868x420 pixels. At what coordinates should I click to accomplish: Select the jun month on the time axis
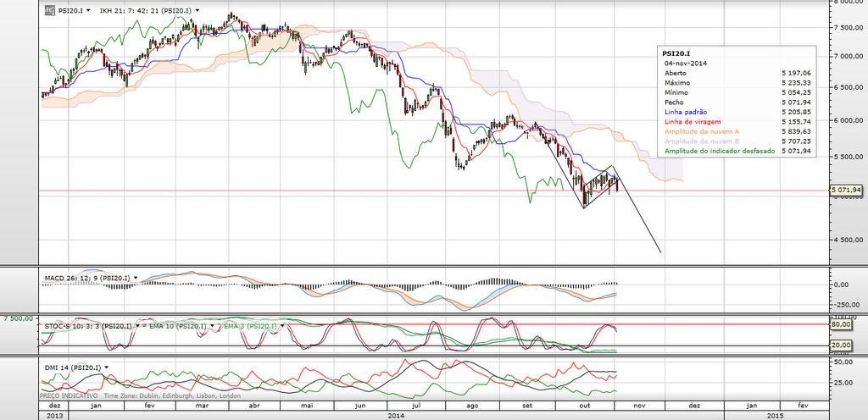coord(359,406)
